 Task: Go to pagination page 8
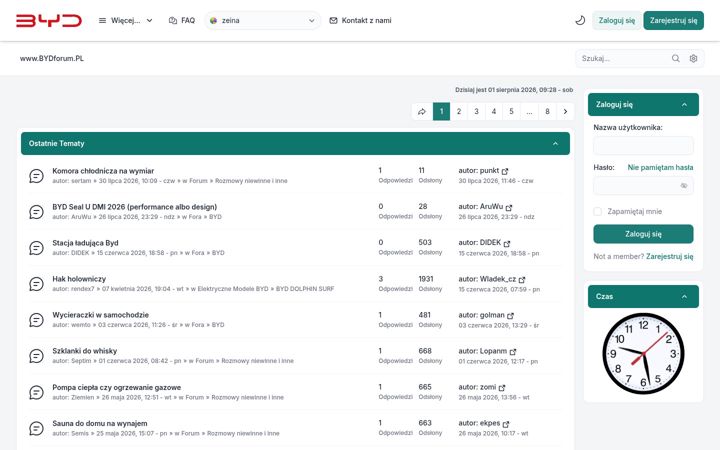pos(547,112)
